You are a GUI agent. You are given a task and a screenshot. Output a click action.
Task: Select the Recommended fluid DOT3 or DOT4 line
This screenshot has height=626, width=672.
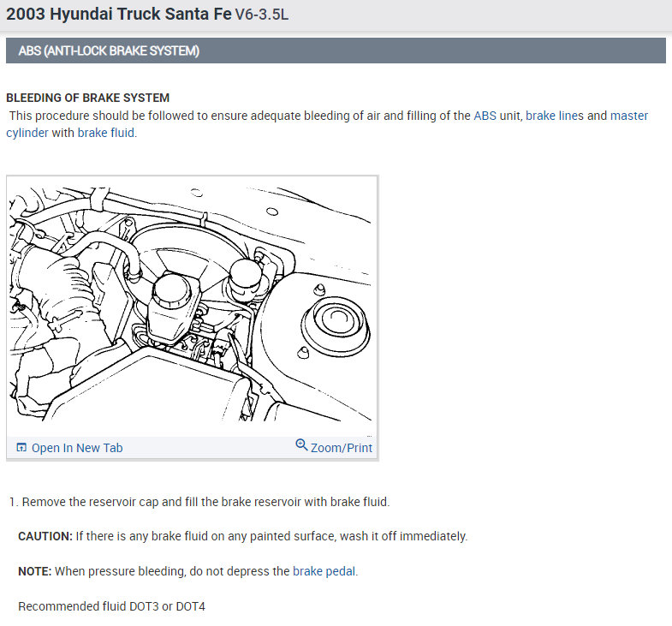[x=111, y=606]
